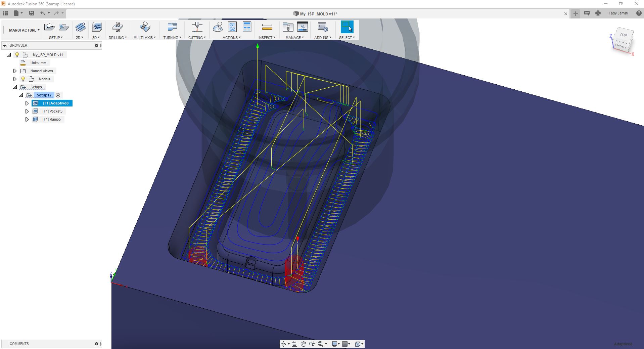The image size is (644, 349).
Task: Open the SELECT menu
Action: coord(347,38)
